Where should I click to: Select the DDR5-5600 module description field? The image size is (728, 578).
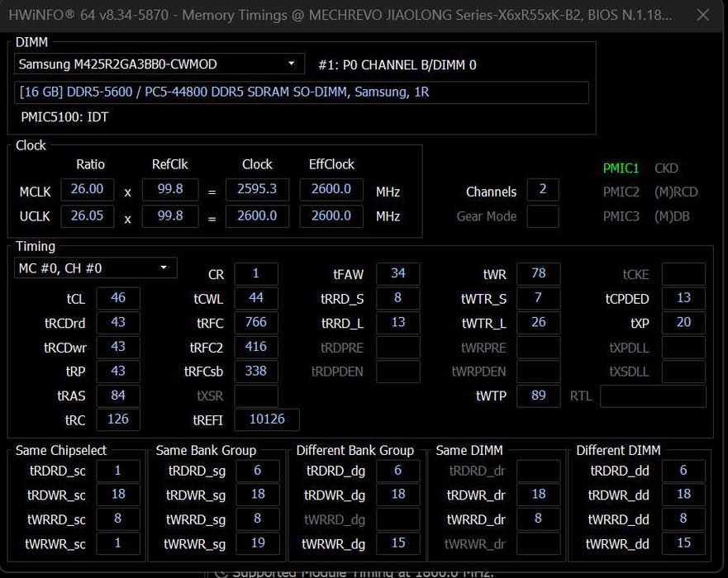302,92
